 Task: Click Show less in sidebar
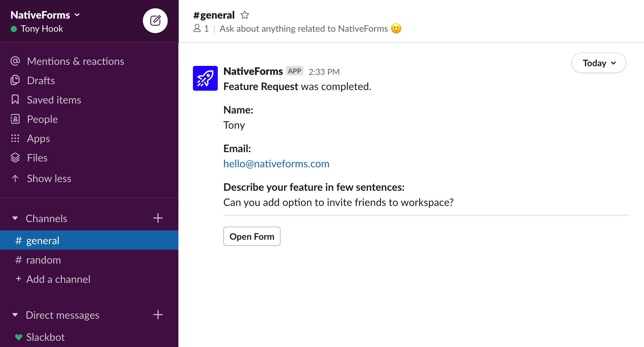click(49, 179)
